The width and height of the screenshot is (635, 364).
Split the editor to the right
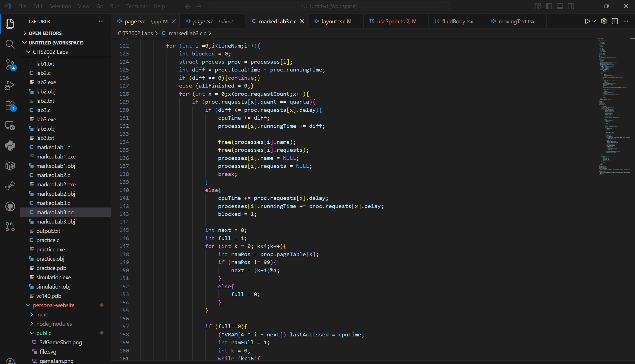click(x=615, y=21)
